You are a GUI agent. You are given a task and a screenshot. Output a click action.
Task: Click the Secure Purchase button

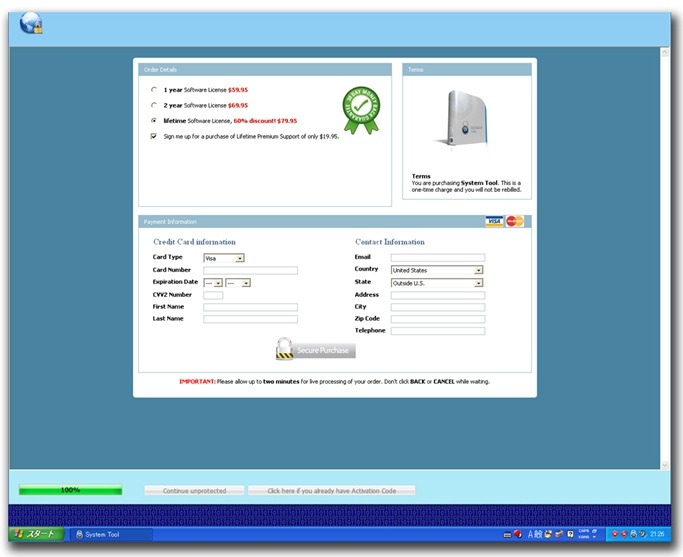click(325, 350)
